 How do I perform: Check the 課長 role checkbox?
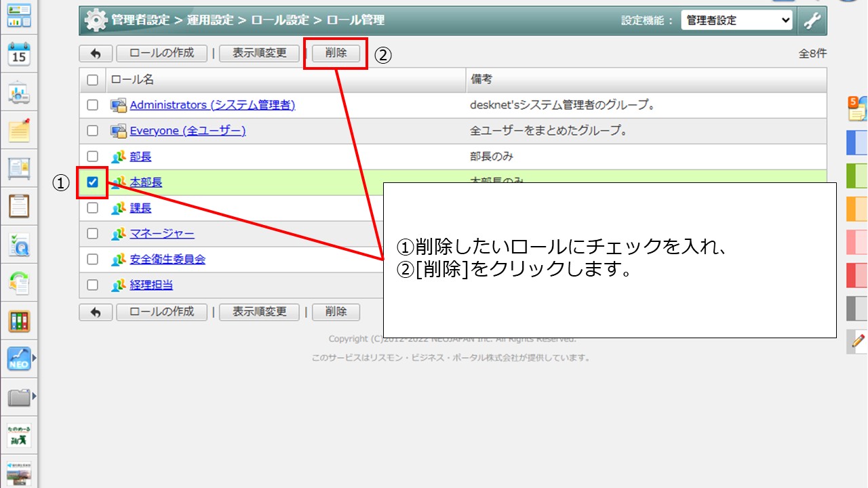[x=93, y=208]
